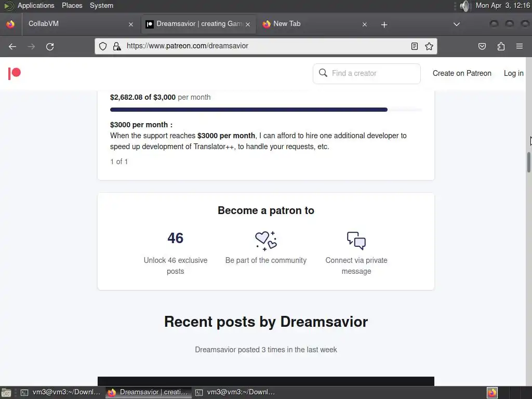This screenshot has width=532, height=399.
Task: Click the monthly goal progress bar
Action: [265, 110]
